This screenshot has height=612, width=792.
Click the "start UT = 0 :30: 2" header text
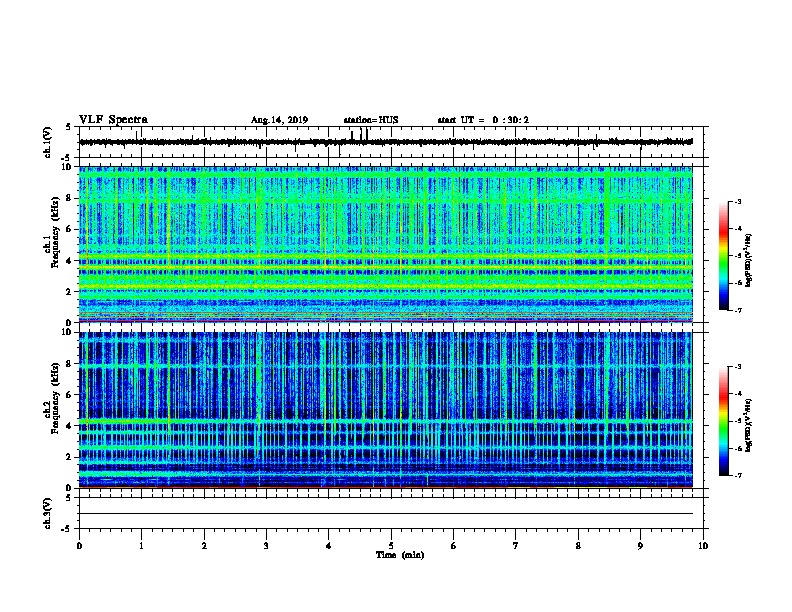(x=483, y=120)
